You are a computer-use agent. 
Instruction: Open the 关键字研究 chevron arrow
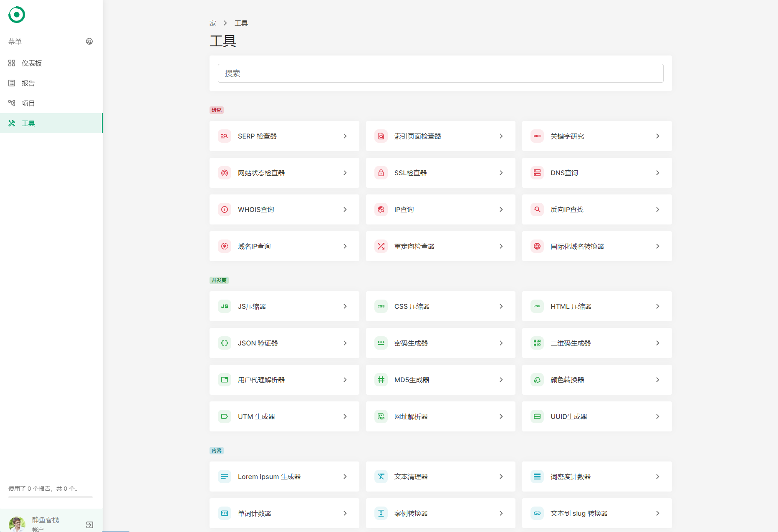coord(657,136)
